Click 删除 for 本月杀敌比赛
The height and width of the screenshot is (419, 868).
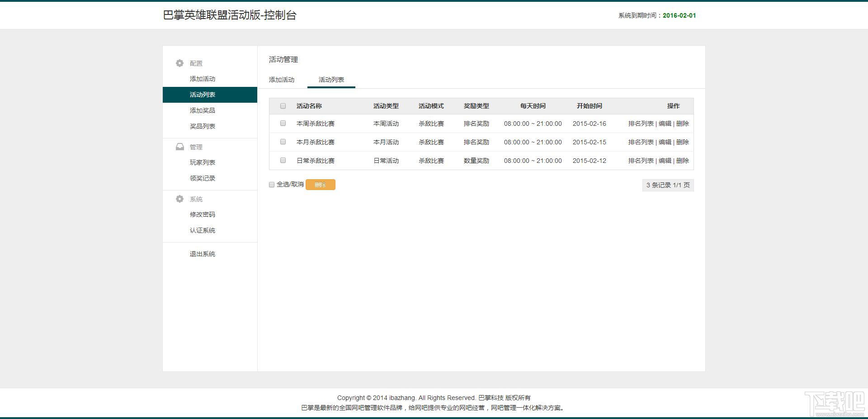pyautogui.click(x=683, y=142)
